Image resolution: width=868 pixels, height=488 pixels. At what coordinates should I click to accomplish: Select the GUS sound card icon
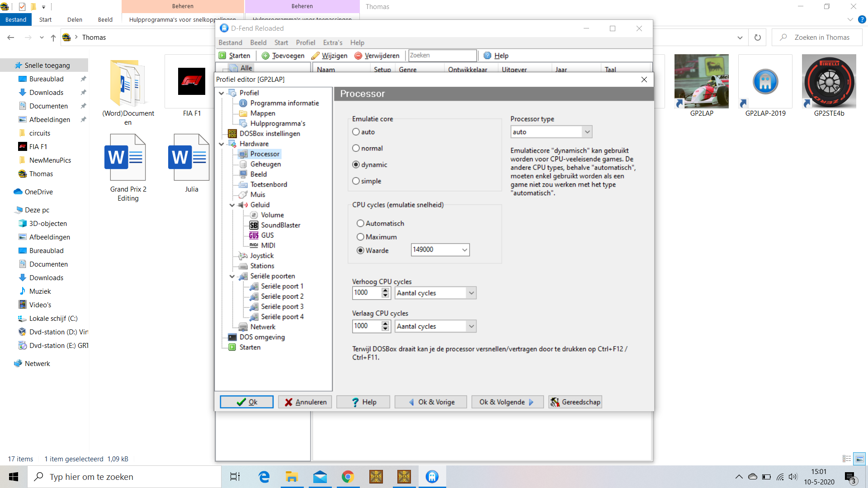pos(254,235)
